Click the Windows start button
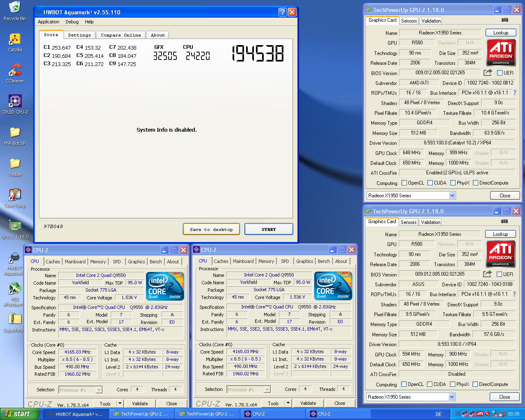 pyautogui.click(x=20, y=414)
